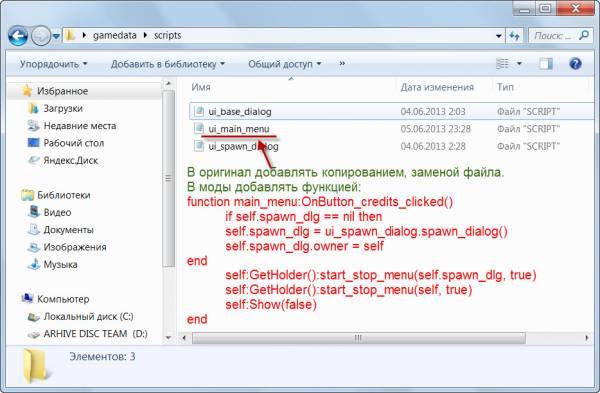Click the ui_main_menu file icon

[x=199, y=129]
